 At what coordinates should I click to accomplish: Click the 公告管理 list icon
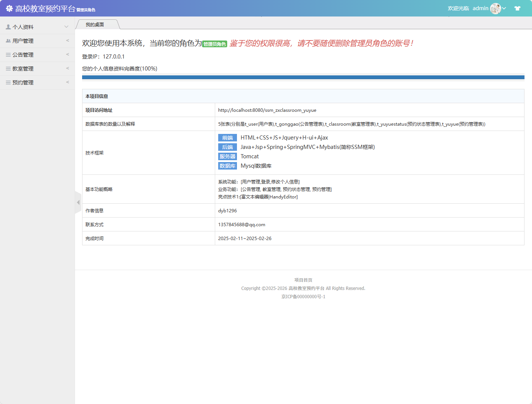point(7,54)
